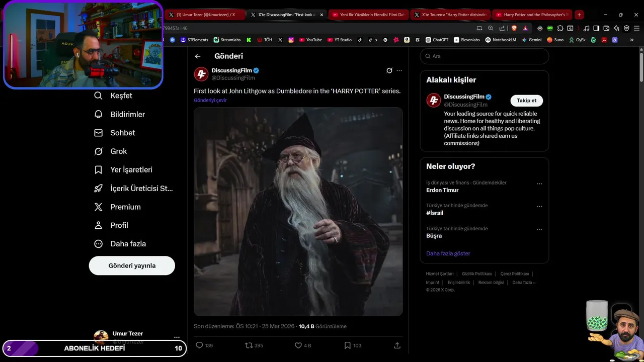Viewport: 644px width, 362px height.
Task: Open the Hizmet Şartları footer link
Action: [x=440, y=274]
